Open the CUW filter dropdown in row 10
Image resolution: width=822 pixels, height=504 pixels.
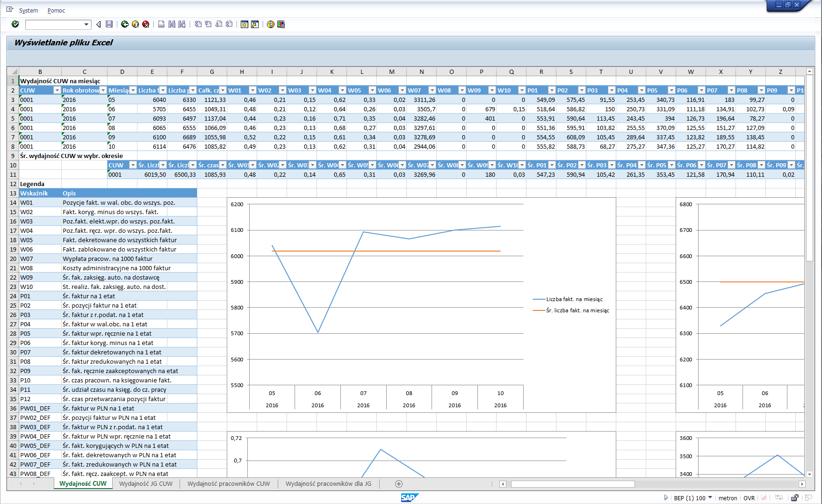tap(133, 165)
